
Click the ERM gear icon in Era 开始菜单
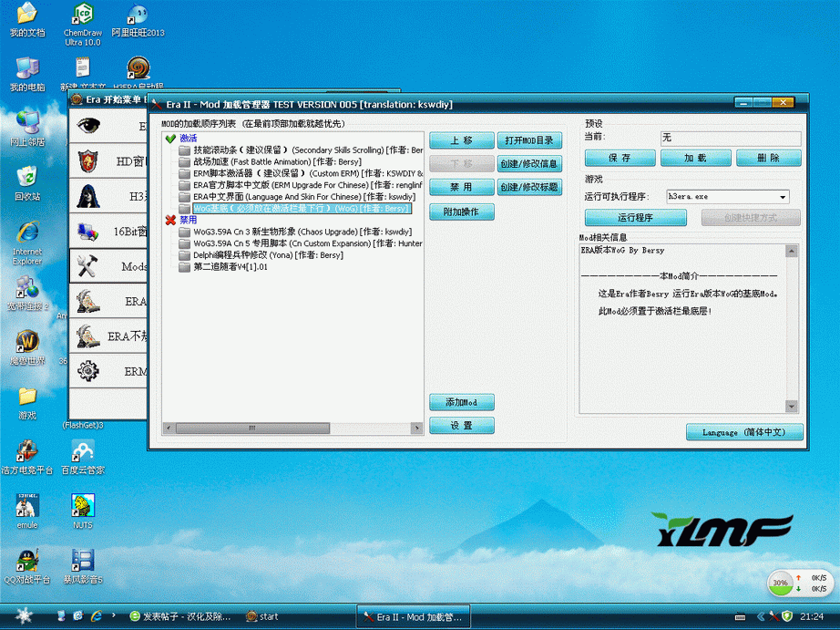pyautogui.click(x=87, y=371)
